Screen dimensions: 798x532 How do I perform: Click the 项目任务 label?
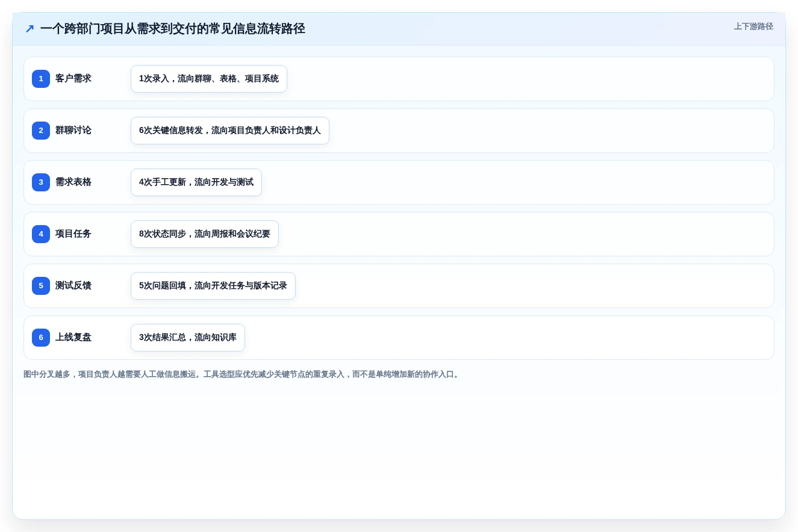coord(73,234)
